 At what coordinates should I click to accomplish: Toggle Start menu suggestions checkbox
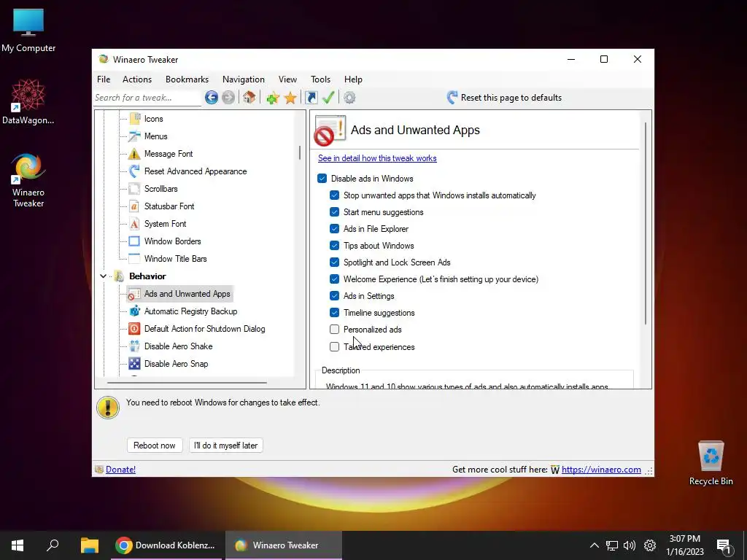[x=334, y=212]
